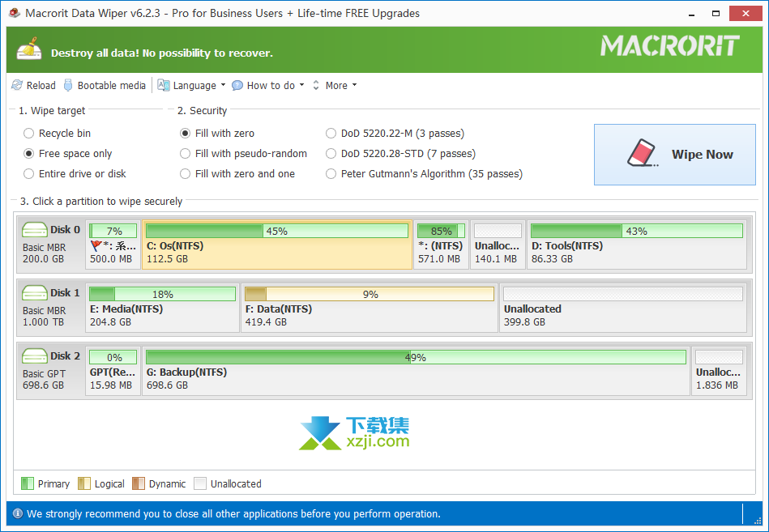Maximize the Macrorit Data Wiper window
Viewport: 769px width, 532px height.
click(x=716, y=13)
